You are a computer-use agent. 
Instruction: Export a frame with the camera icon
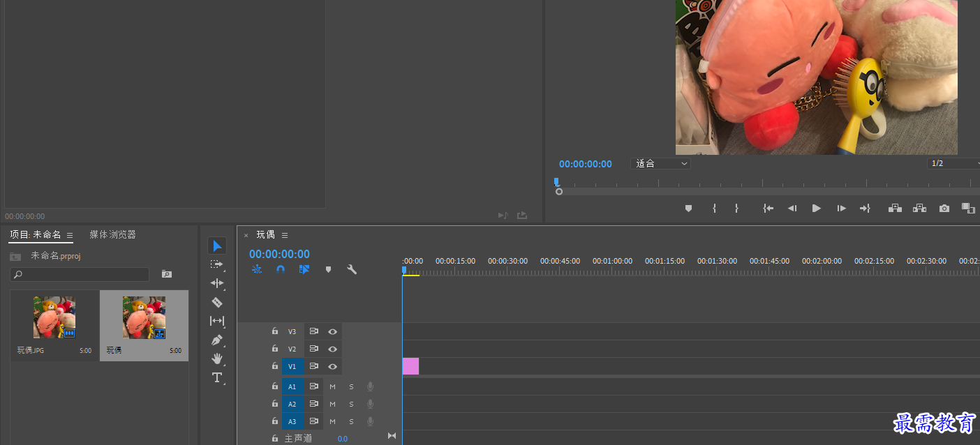tap(944, 208)
